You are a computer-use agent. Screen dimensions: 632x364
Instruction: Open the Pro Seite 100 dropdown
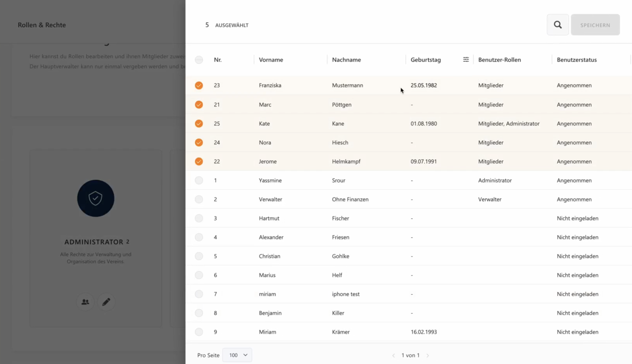tap(237, 355)
